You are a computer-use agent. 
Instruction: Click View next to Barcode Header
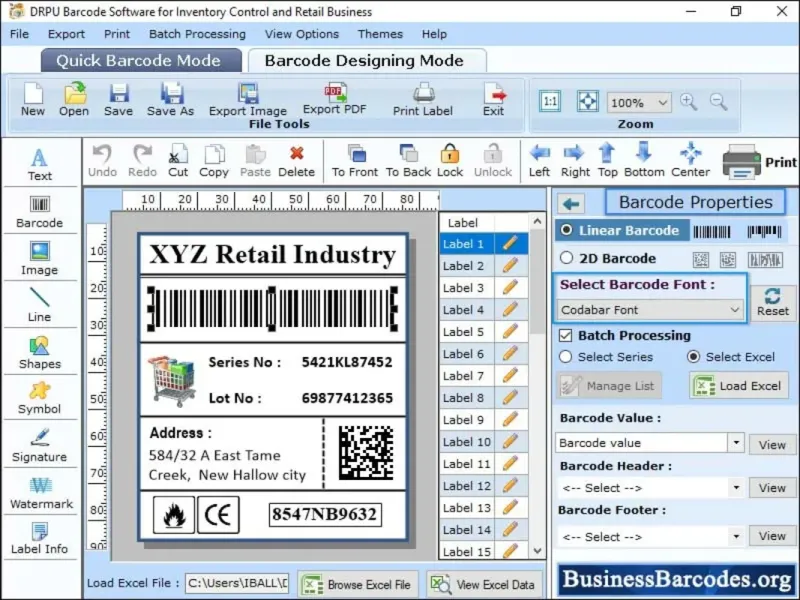[x=772, y=488]
